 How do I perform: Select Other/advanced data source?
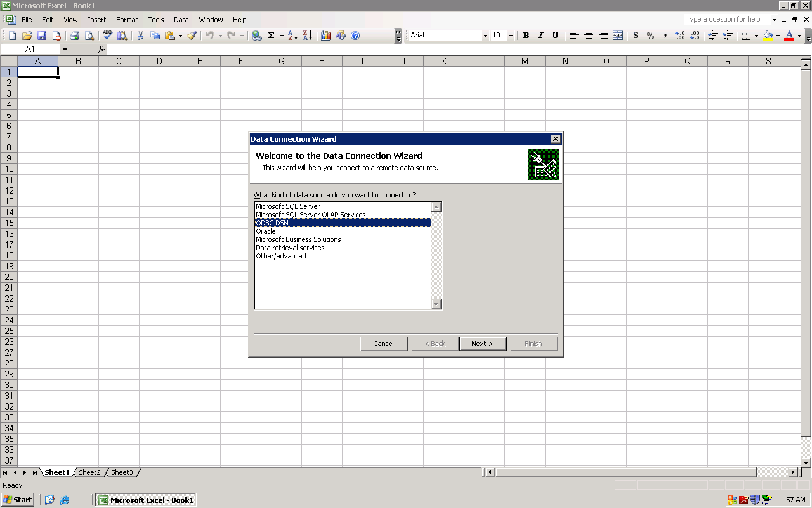(x=343, y=256)
